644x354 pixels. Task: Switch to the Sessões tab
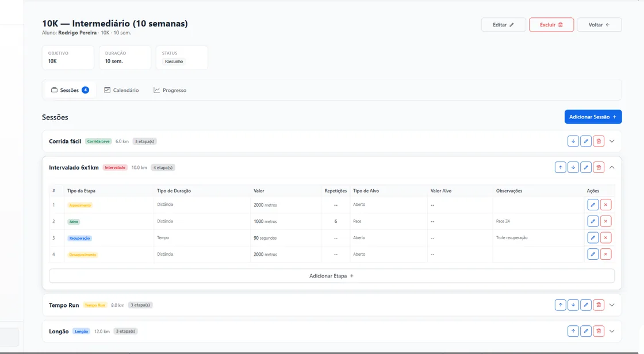click(70, 90)
